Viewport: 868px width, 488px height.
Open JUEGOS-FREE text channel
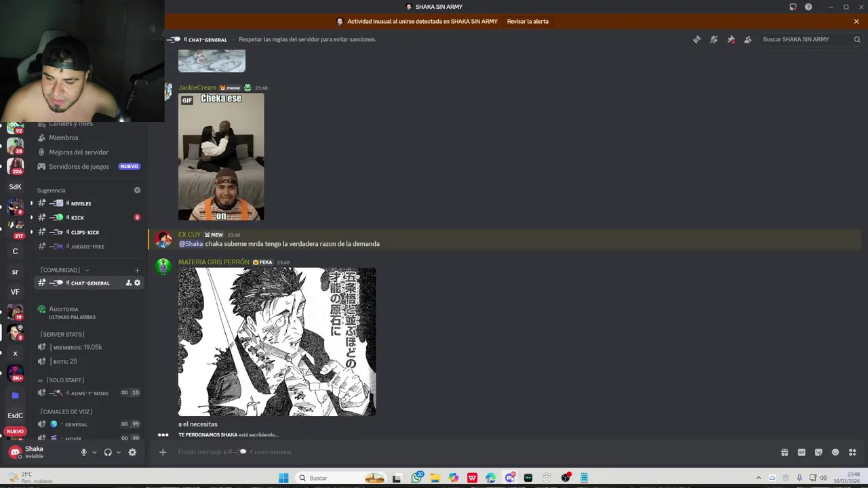point(88,246)
